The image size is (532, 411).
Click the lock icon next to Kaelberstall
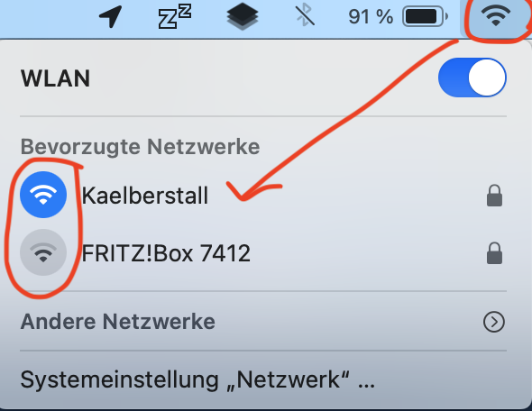click(494, 196)
